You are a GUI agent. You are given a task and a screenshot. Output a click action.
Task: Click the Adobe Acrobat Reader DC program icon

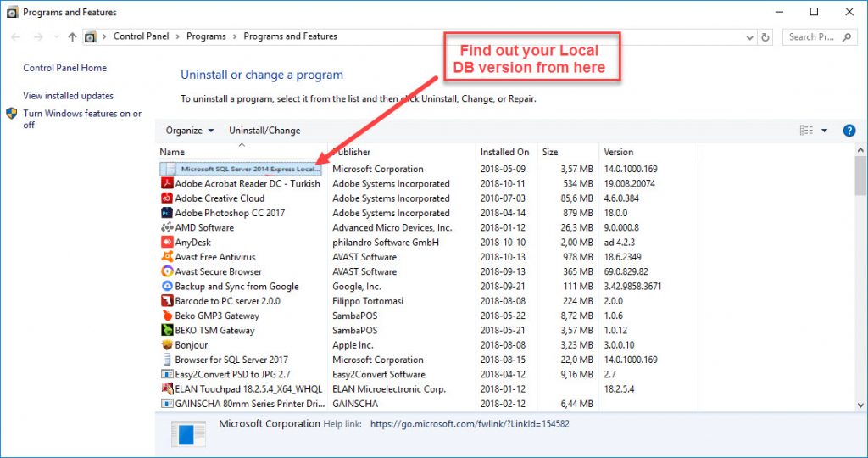(167, 183)
